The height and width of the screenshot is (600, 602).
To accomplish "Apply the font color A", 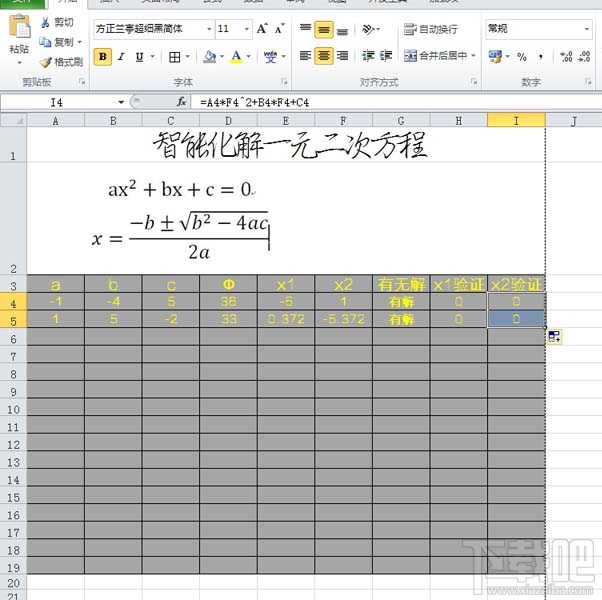I will 236,57.
